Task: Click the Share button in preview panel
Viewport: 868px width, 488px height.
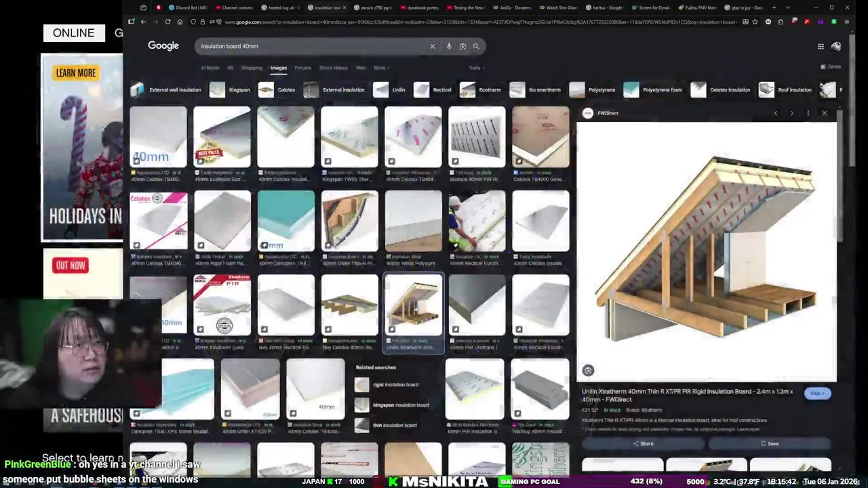Action: click(x=643, y=444)
